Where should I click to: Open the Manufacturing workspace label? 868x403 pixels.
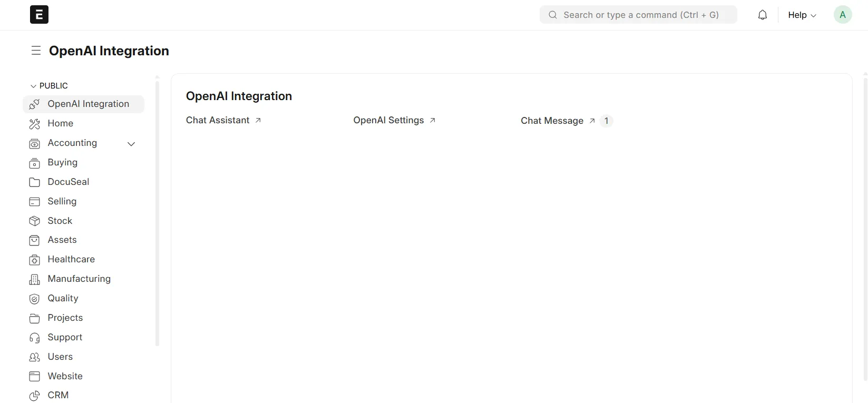(x=79, y=279)
